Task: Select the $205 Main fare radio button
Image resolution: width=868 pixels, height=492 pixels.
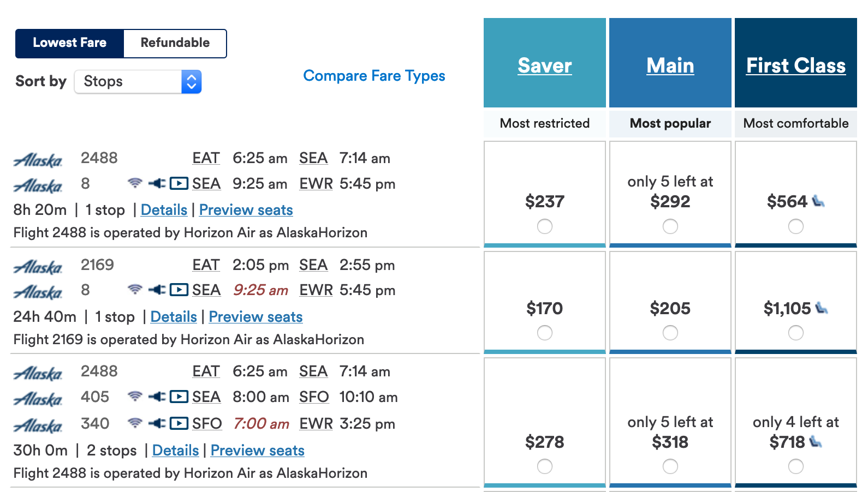Action: 670,333
